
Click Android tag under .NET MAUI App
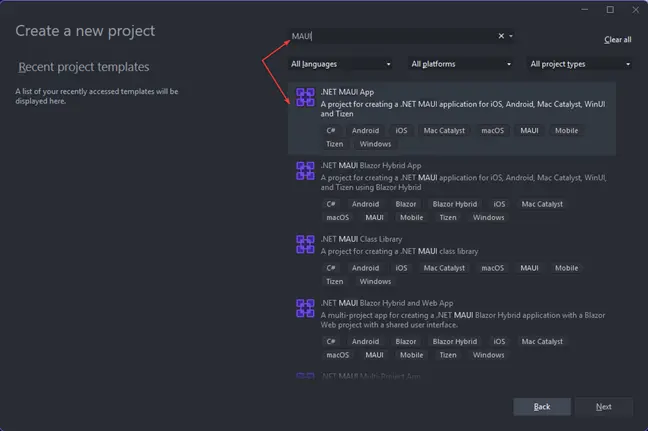coord(365,131)
